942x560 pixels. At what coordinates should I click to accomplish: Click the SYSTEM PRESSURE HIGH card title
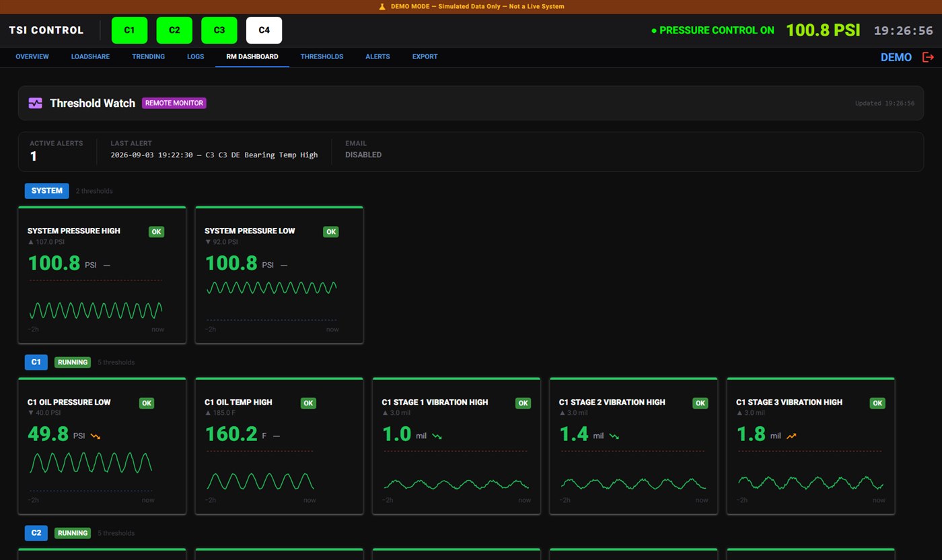pyautogui.click(x=74, y=231)
